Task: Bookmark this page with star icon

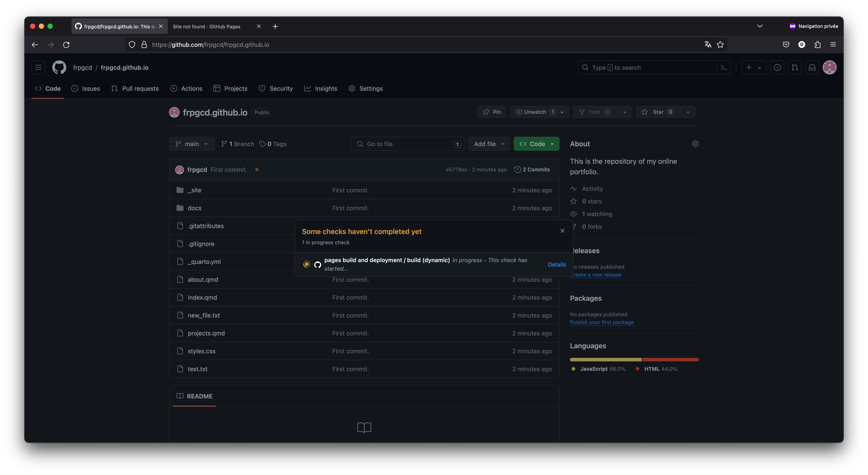Action: tap(720, 44)
